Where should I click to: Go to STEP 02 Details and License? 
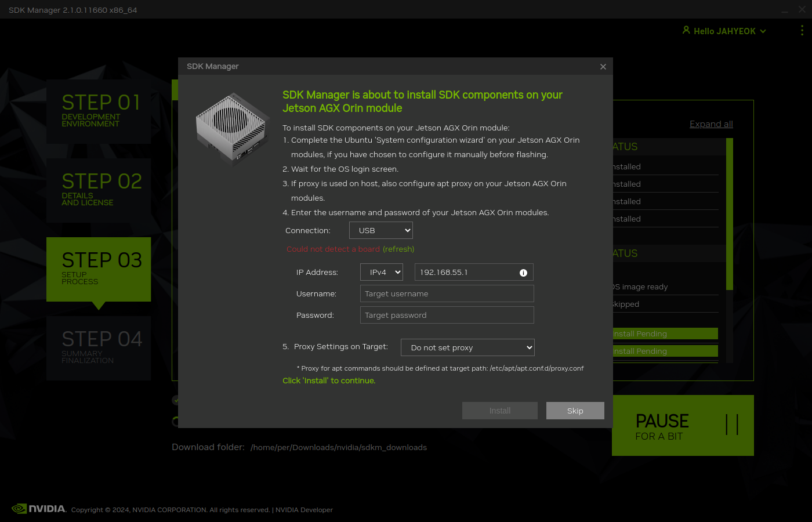[99, 190]
